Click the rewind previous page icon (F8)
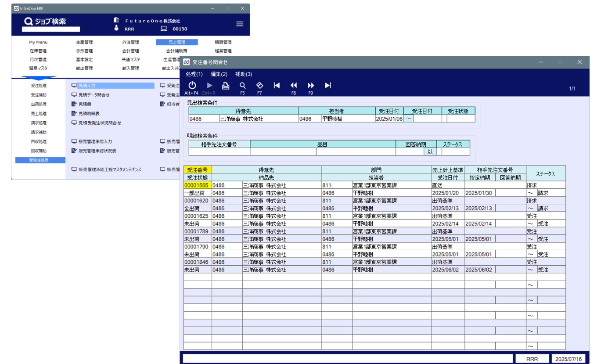 point(294,86)
